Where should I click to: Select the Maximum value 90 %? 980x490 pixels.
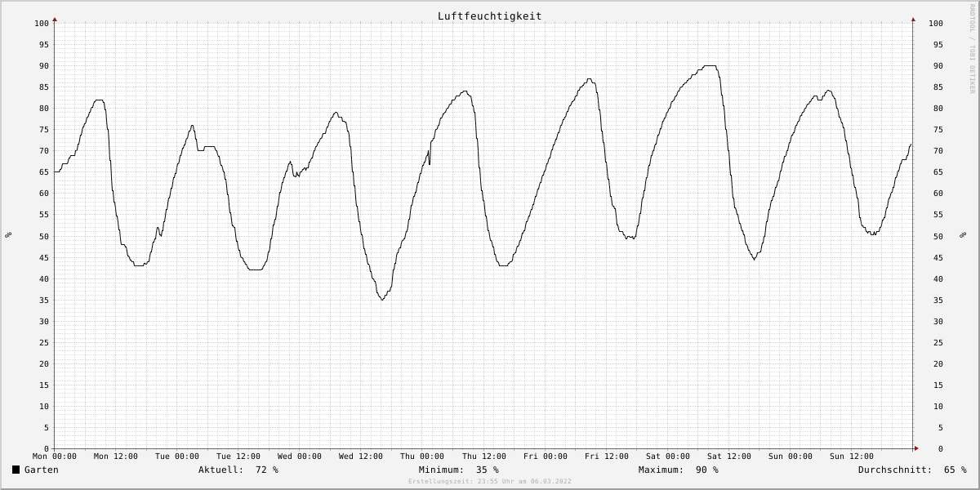707,470
